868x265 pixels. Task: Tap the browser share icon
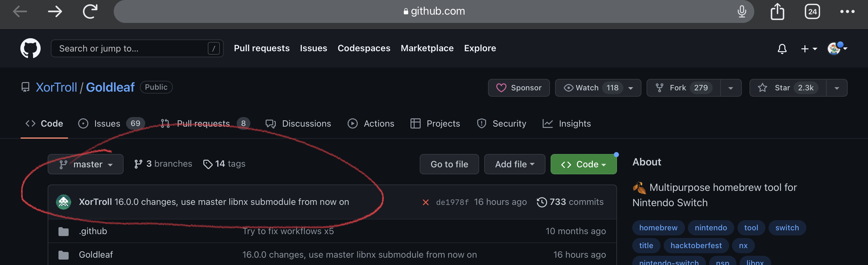(x=777, y=11)
